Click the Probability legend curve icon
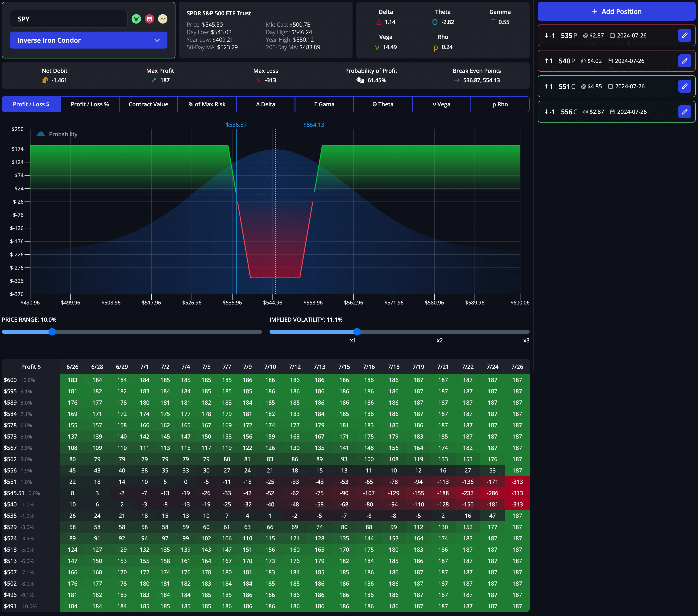 tap(41, 134)
